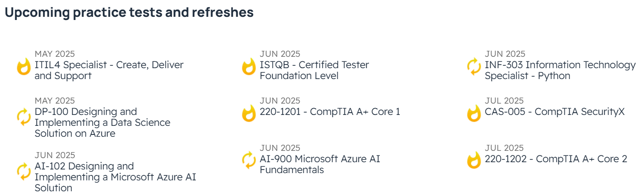Select 220-1201 CompTIA A+ Core 1
This screenshot has height=194, width=644.
coord(330,112)
